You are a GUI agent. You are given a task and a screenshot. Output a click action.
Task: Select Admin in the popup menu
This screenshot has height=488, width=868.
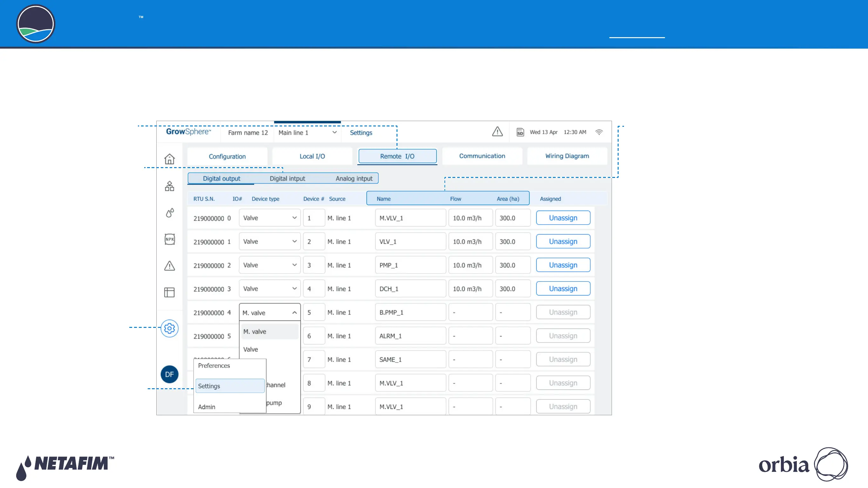tap(207, 407)
